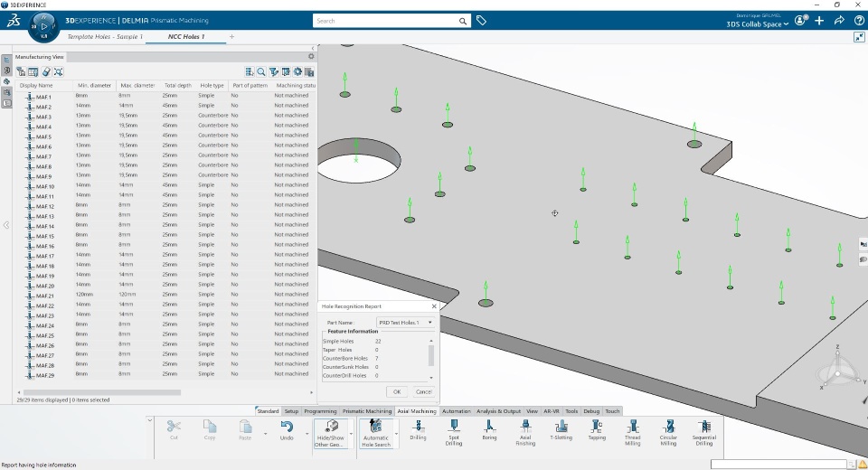Switch to the Setup tab
This screenshot has height=470, width=868.
[x=291, y=410]
